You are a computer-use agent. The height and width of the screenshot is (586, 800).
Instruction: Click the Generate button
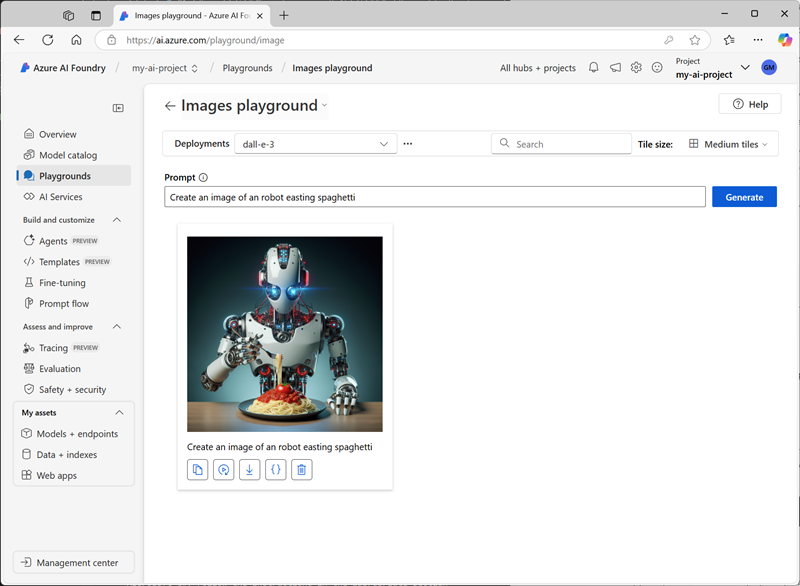coord(744,197)
